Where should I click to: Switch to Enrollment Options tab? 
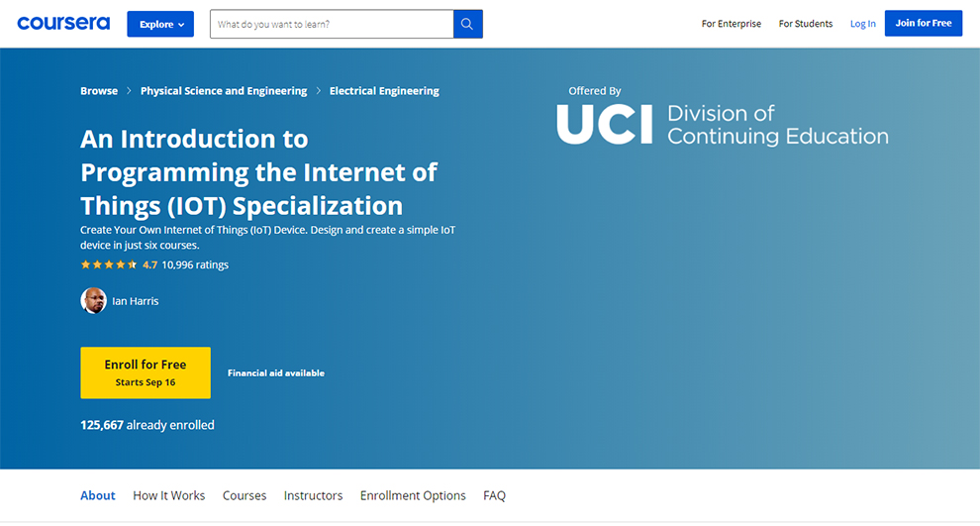click(413, 495)
